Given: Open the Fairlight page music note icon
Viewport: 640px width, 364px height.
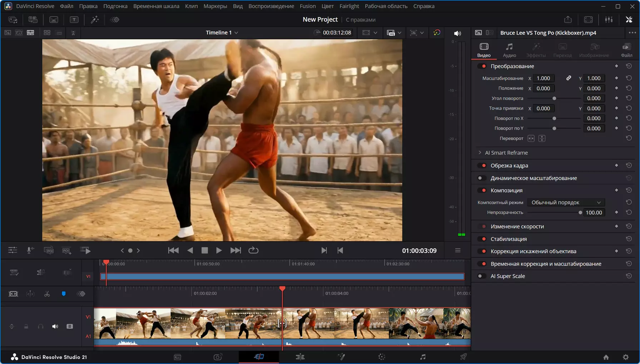Looking at the screenshot, I should [x=423, y=357].
